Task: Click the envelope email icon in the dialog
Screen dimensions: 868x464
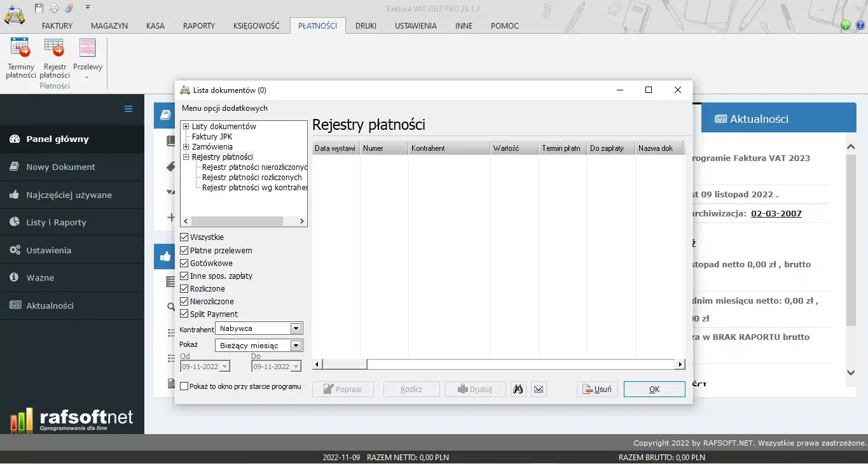Action: (x=538, y=389)
